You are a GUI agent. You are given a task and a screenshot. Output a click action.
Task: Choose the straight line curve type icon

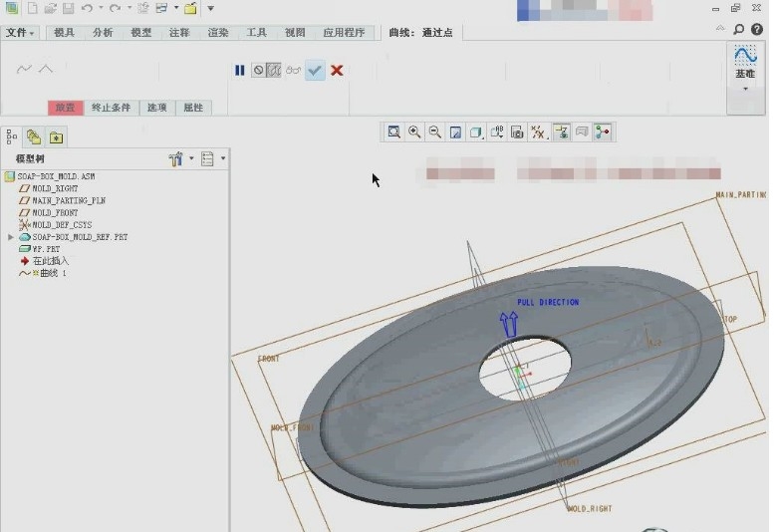coord(46,69)
